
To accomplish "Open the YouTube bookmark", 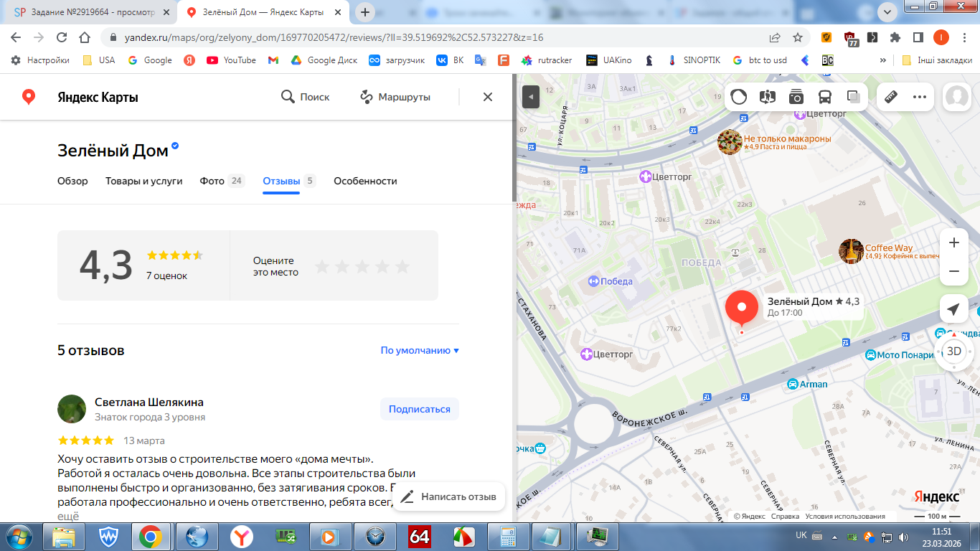I will (231, 60).
